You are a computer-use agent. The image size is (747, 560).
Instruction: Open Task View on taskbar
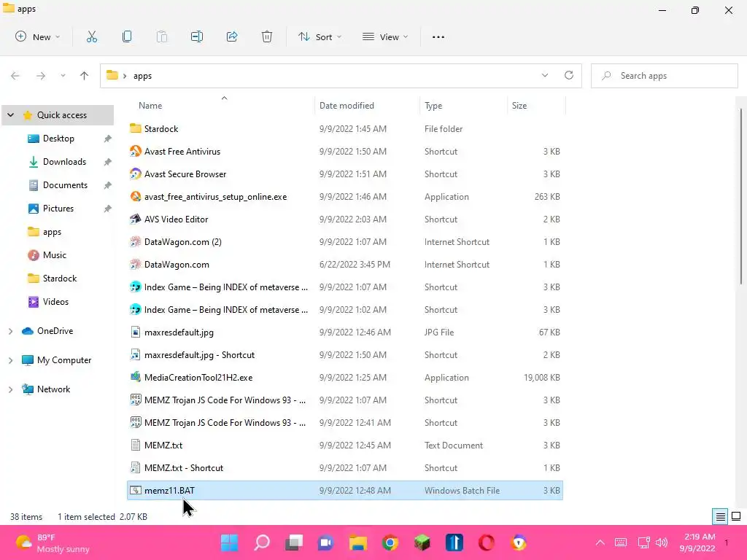(x=294, y=542)
